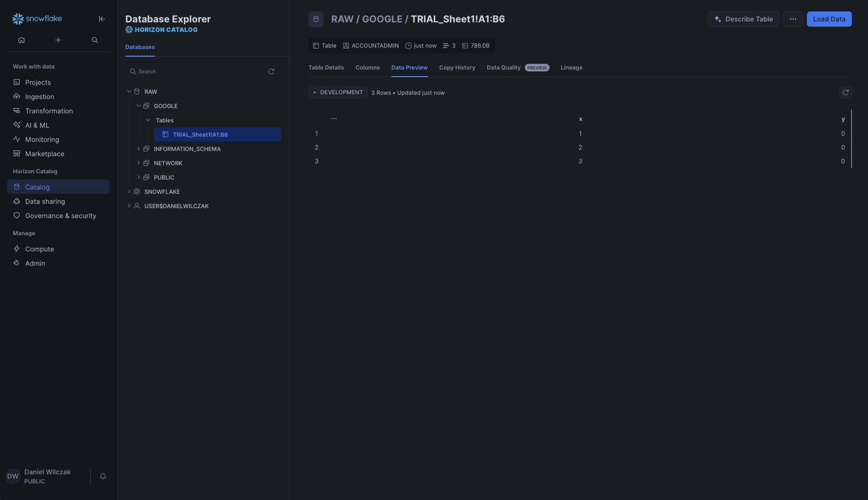Open the notifications bell
The height and width of the screenshot is (500, 868).
tap(103, 476)
